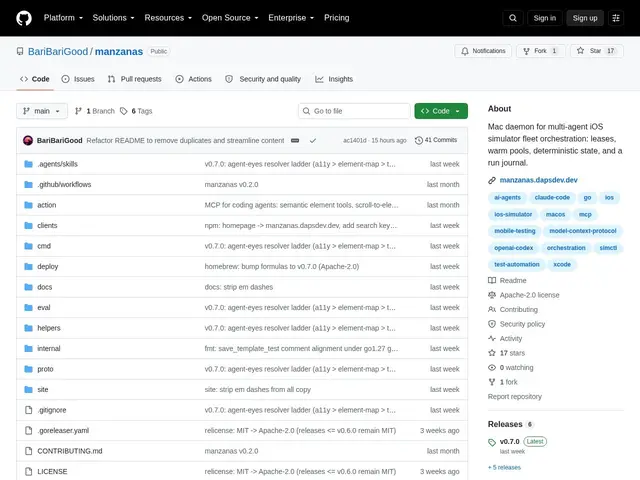
Task: Select the ai-agents topic tag
Action: tap(507, 198)
